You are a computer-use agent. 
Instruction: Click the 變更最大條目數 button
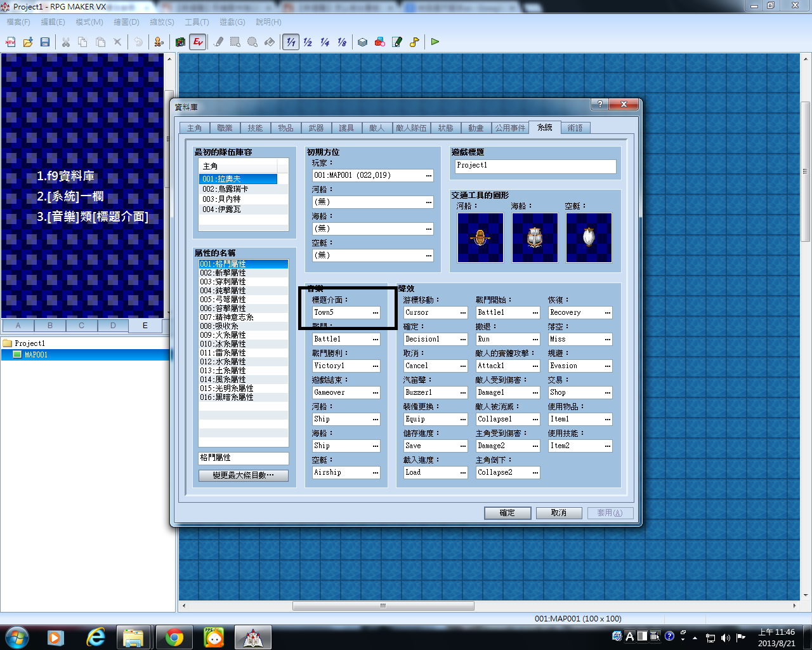pos(244,475)
